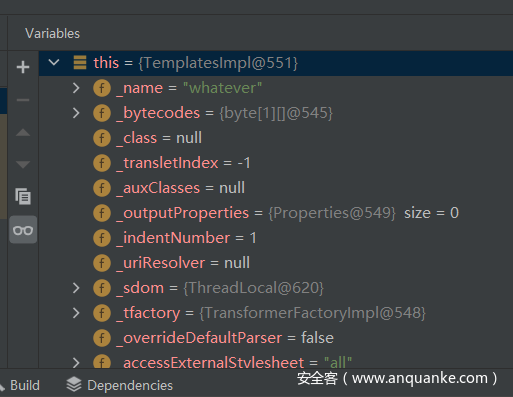Click the Variables panel header
The height and width of the screenshot is (397, 513).
point(53,33)
